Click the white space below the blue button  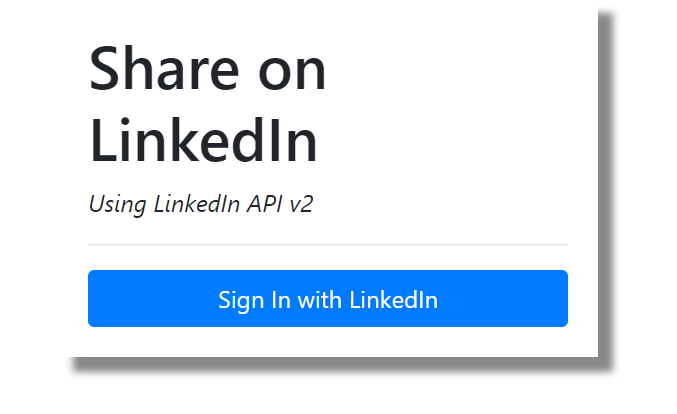coord(328,342)
